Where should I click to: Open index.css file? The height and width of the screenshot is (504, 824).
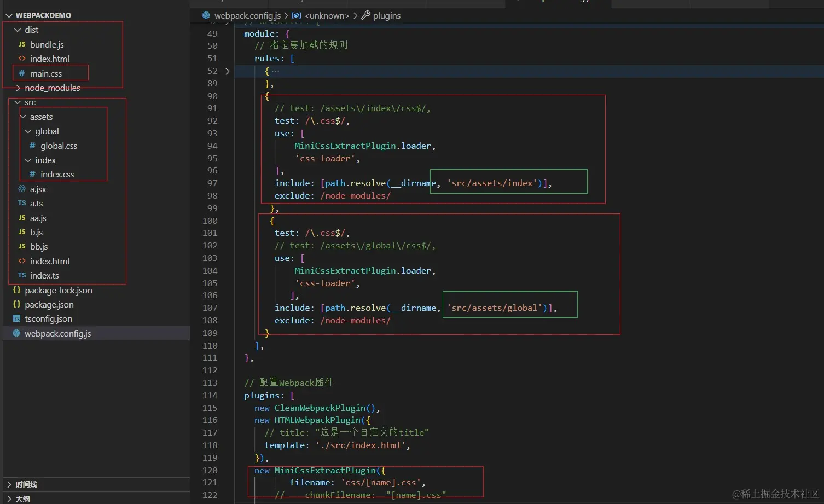(x=57, y=174)
